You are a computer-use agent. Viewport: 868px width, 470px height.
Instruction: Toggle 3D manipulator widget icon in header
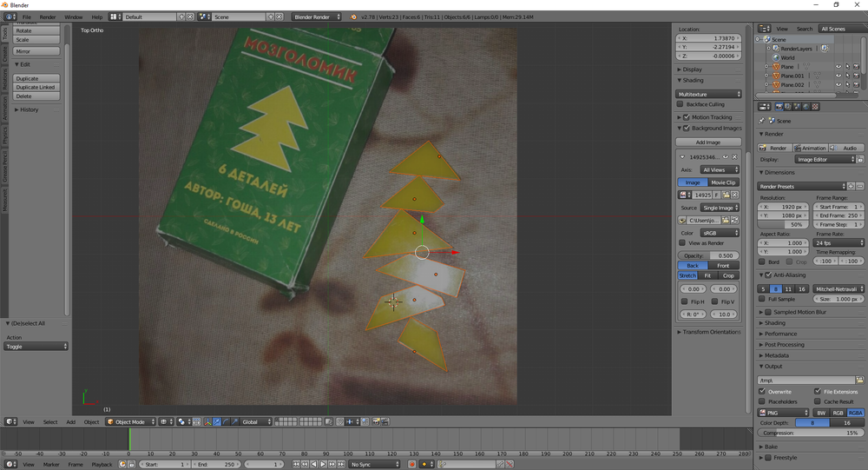tap(207, 421)
